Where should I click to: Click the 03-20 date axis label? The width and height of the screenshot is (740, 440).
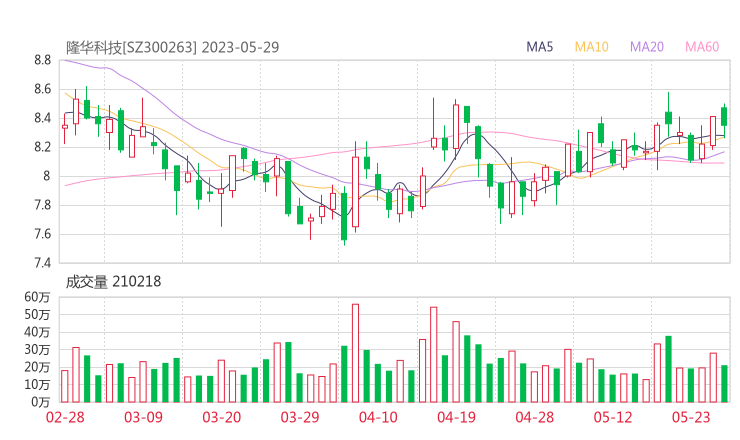pyautogui.click(x=222, y=417)
